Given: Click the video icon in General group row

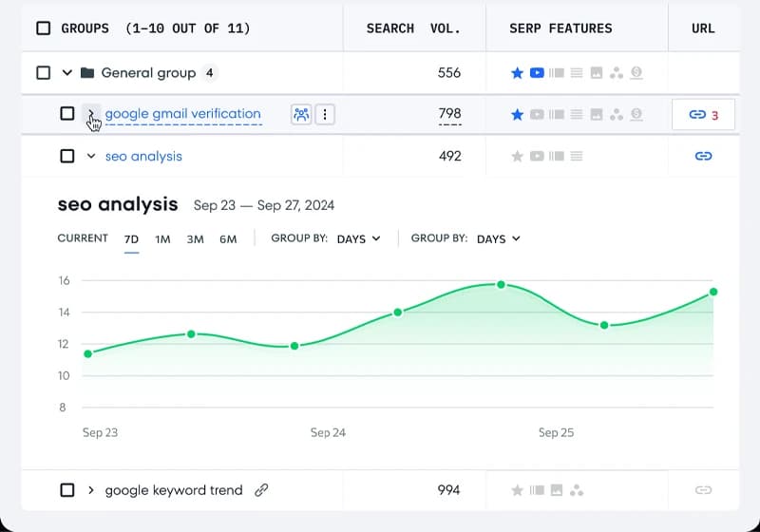Looking at the screenshot, I should pos(537,73).
